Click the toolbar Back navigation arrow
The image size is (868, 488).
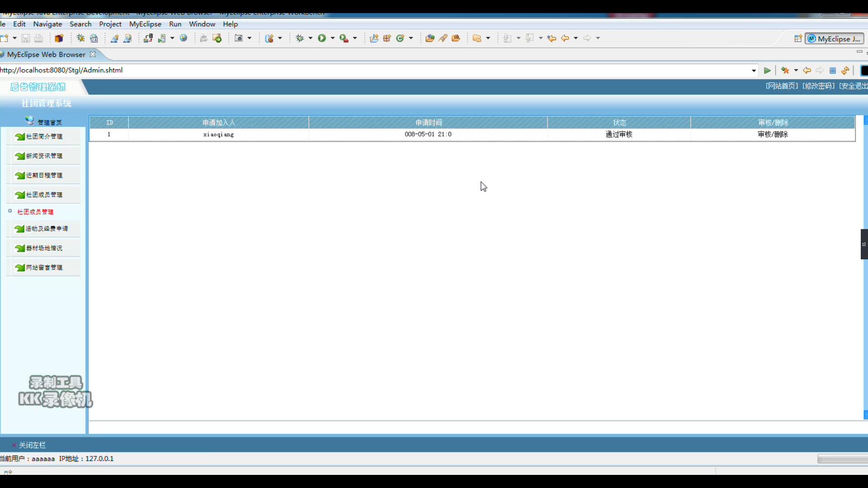click(565, 38)
